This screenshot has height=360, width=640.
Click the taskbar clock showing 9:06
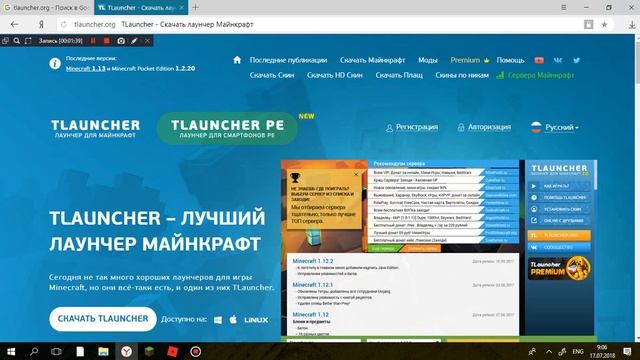pos(602,351)
